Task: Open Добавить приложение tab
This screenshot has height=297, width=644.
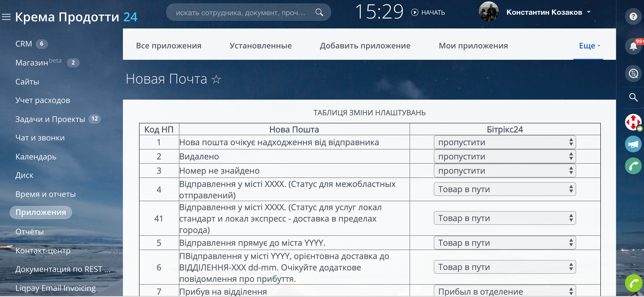Action: pos(365,46)
